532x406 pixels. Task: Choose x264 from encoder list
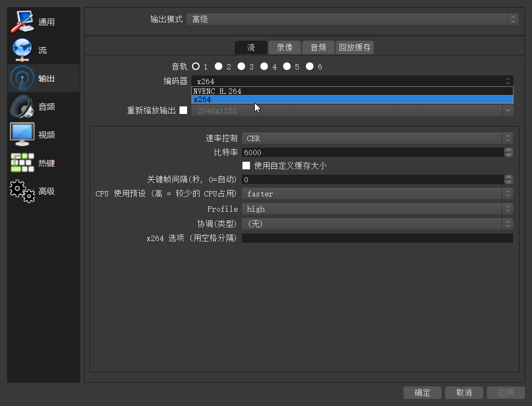tap(352, 99)
